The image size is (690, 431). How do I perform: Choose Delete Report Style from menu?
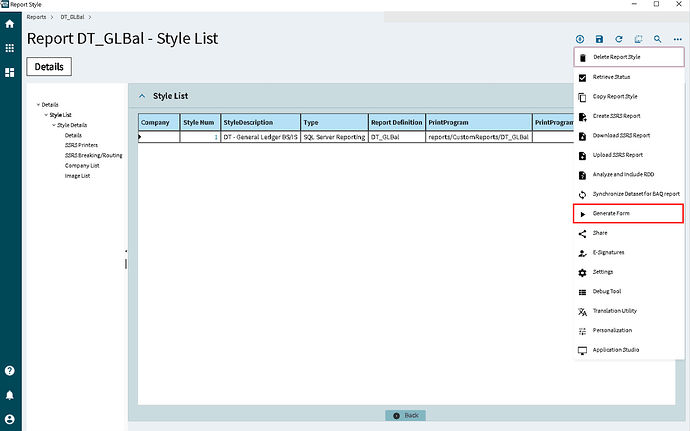(629, 57)
